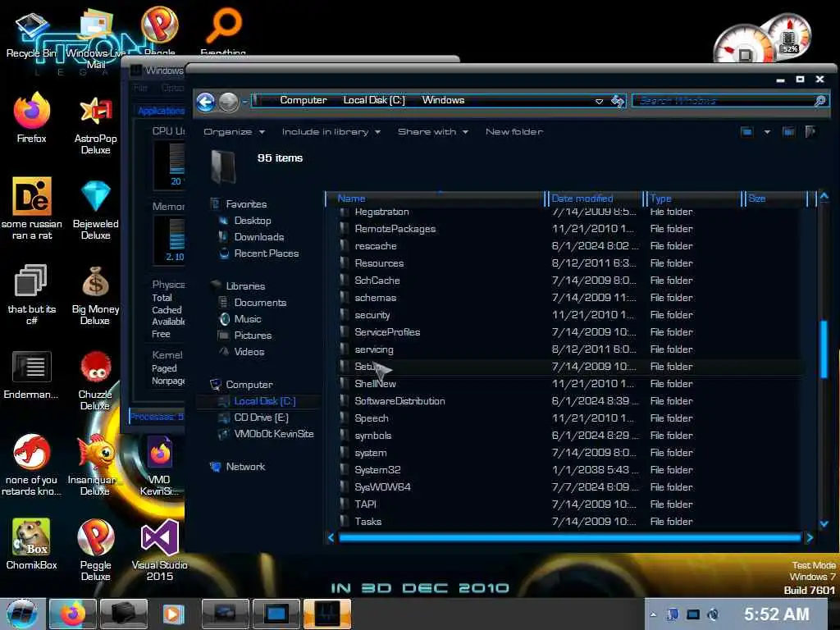Viewport: 840px width, 630px height.
Task: Sort by Name column header
Action: (435, 199)
